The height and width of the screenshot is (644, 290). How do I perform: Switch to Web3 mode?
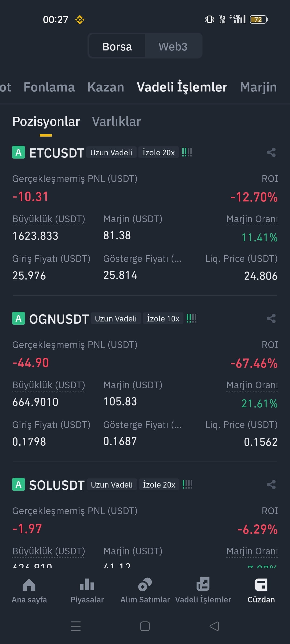pyautogui.click(x=173, y=46)
